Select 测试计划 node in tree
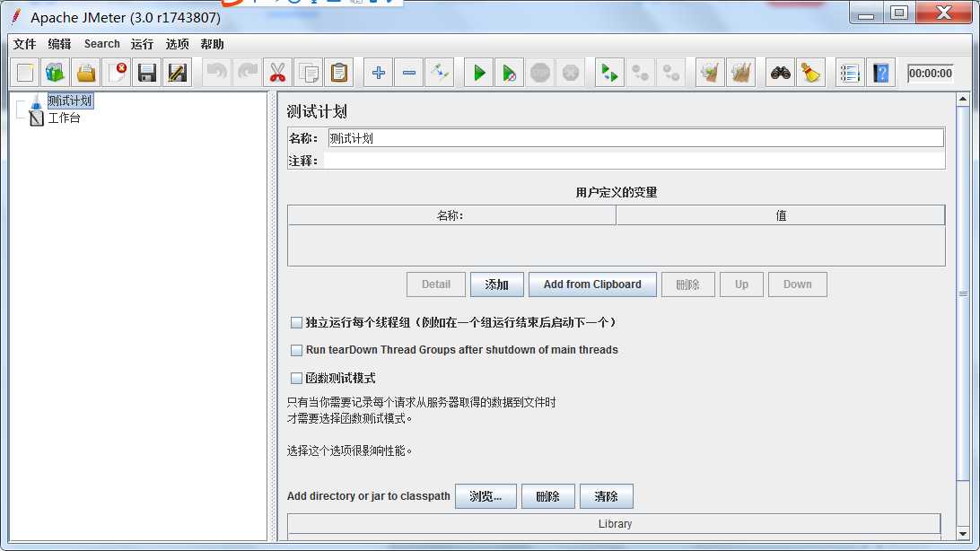The image size is (980, 551). pyautogui.click(x=70, y=101)
